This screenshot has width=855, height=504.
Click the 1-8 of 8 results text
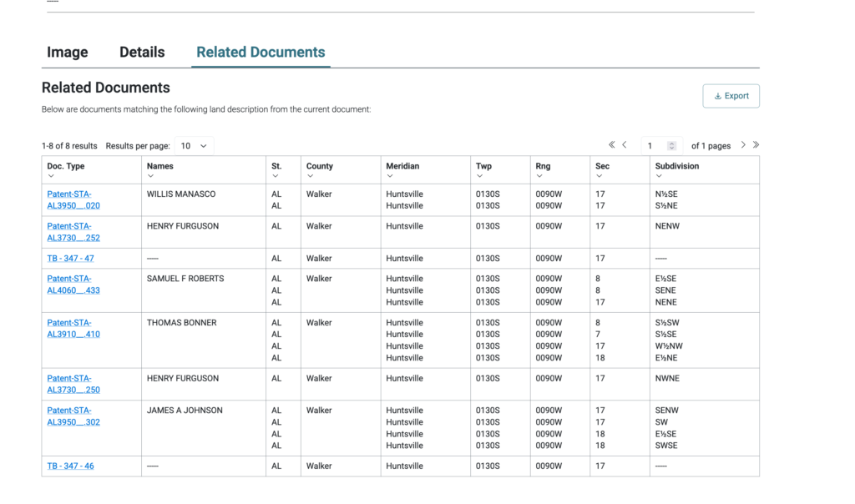69,146
